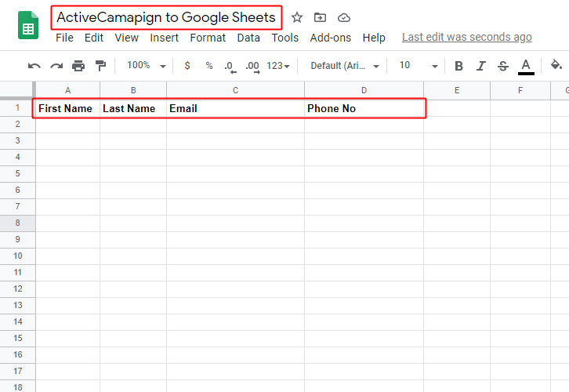Select row 17 header

tap(17, 371)
